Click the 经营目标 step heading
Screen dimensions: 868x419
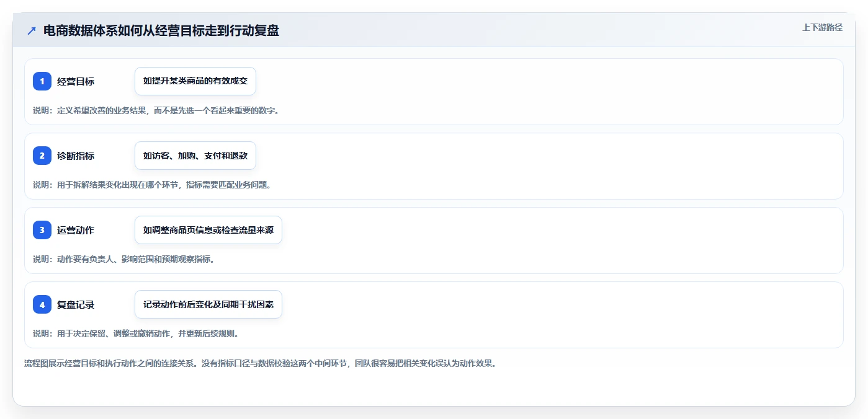76,81
